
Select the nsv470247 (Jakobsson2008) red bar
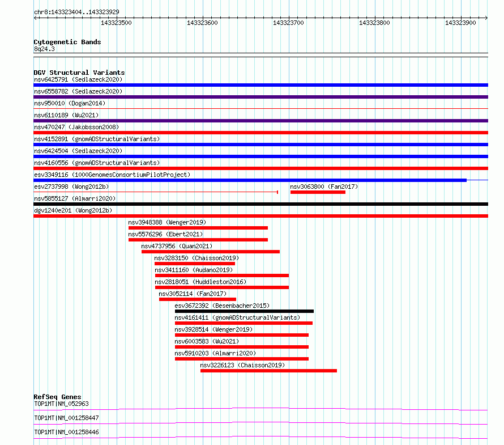260,133
